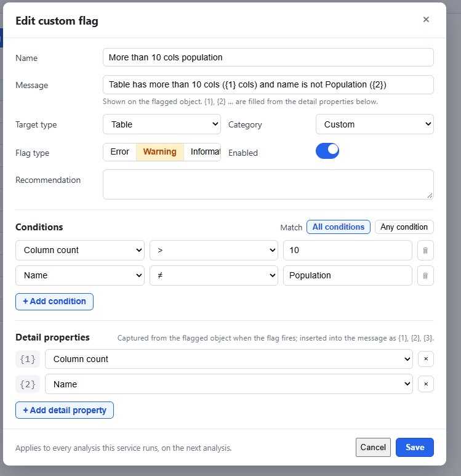The image size is (461, 476).
Task: Cancel editing the custom flag
Action: coord(373,447)
